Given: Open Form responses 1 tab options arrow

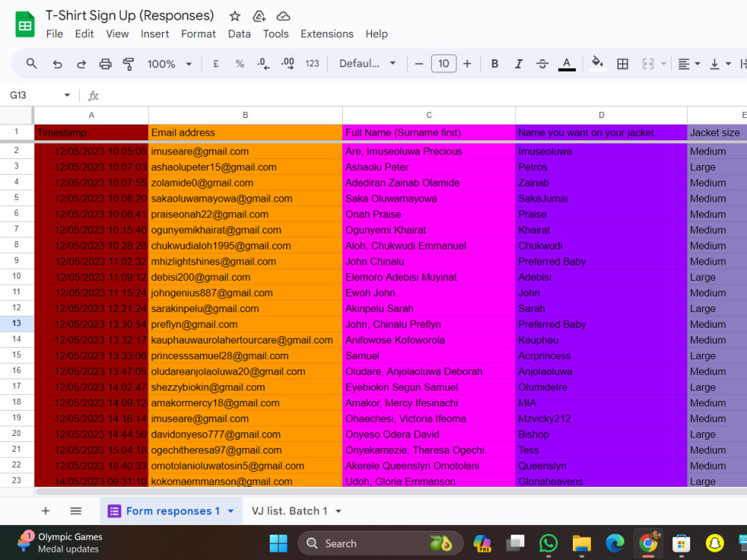Looking at the screenshot, I should [x=231, y=511].
